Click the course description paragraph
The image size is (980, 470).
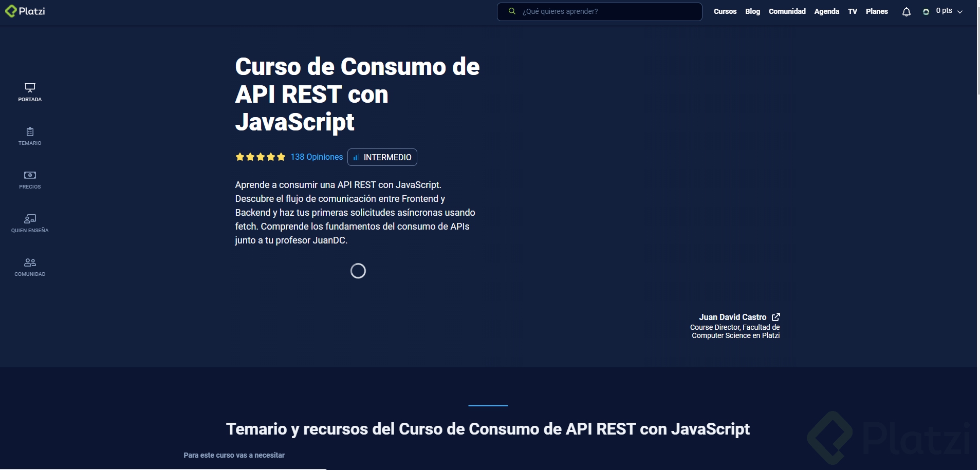355,213
